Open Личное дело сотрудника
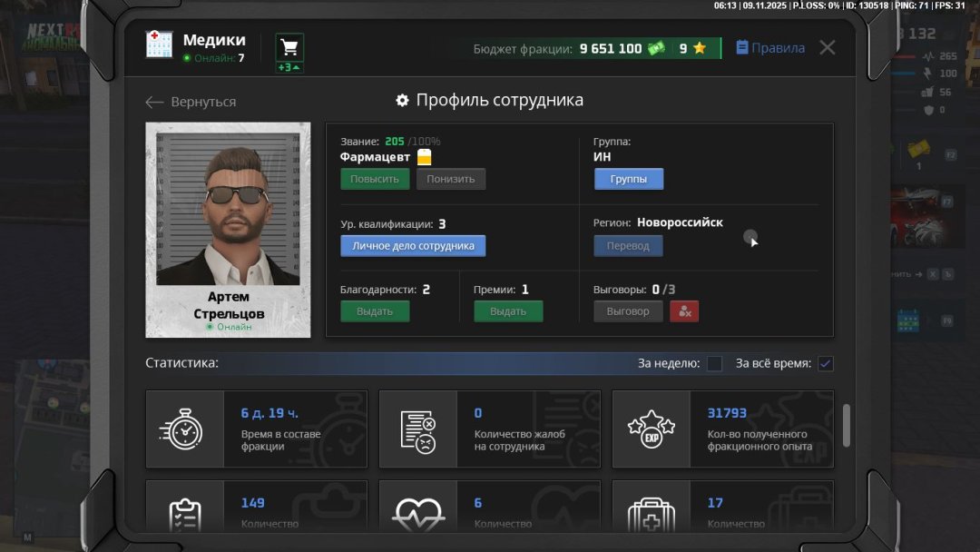Image resolution: width=980 pixels, height=552 pixels. point(413,245)
